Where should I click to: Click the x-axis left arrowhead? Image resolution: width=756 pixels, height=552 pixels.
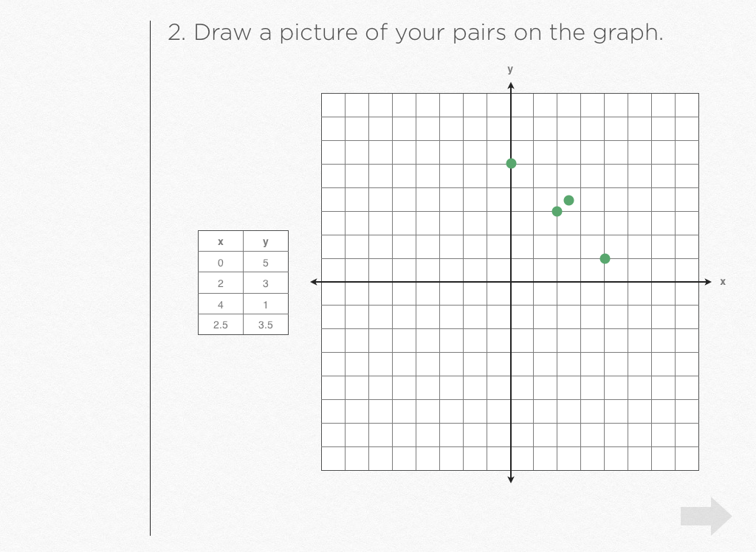click(315, 282)
